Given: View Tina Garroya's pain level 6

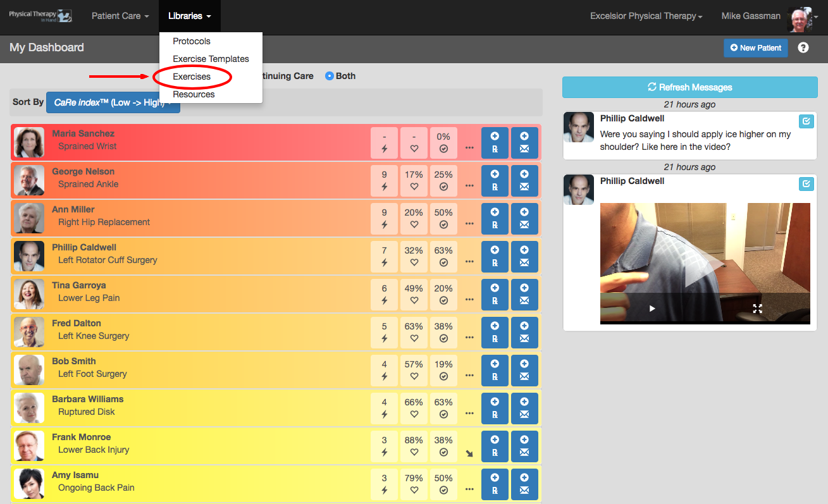Looking at the screenshot, I should [384, 294].
